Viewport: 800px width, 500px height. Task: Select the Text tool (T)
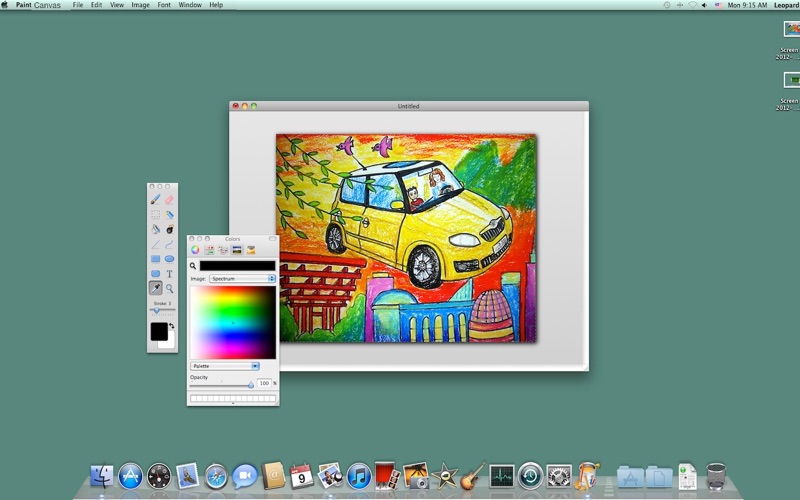[x=169, y=273]
